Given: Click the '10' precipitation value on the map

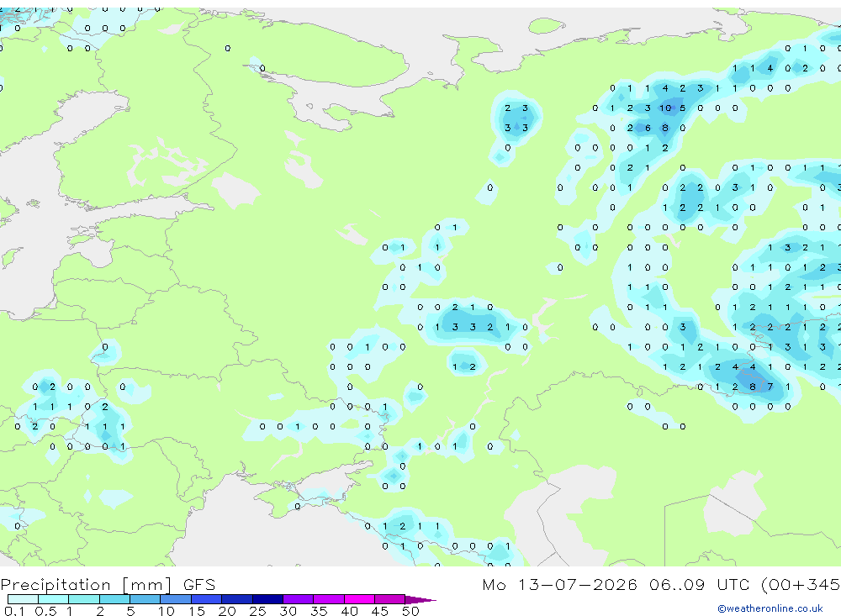Looking at the screenshot, I should [x=665, y=108].
